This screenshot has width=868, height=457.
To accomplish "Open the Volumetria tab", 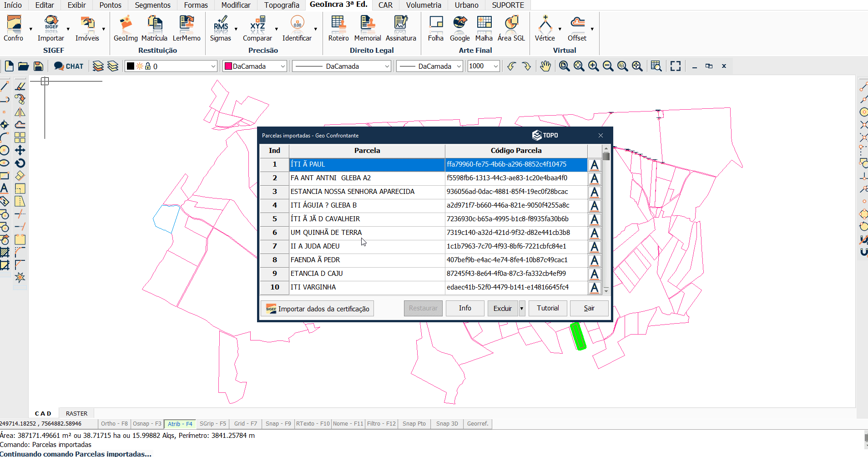I will click(x=424, y=5).
